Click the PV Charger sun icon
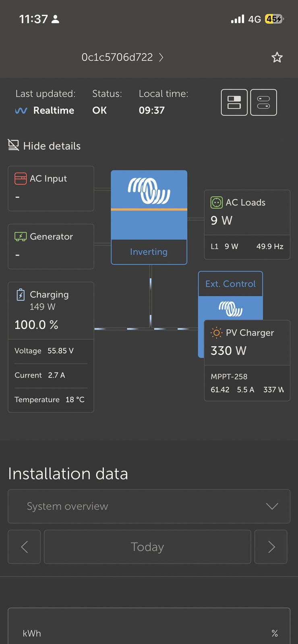The height and width of the screenshot is (644, 298). pos(216,332)
